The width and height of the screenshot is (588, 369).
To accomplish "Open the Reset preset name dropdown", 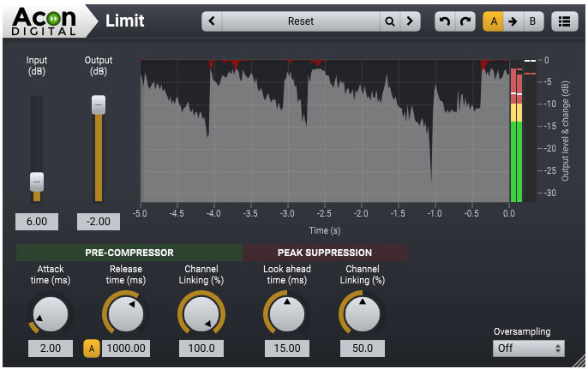I will (301, 21).
